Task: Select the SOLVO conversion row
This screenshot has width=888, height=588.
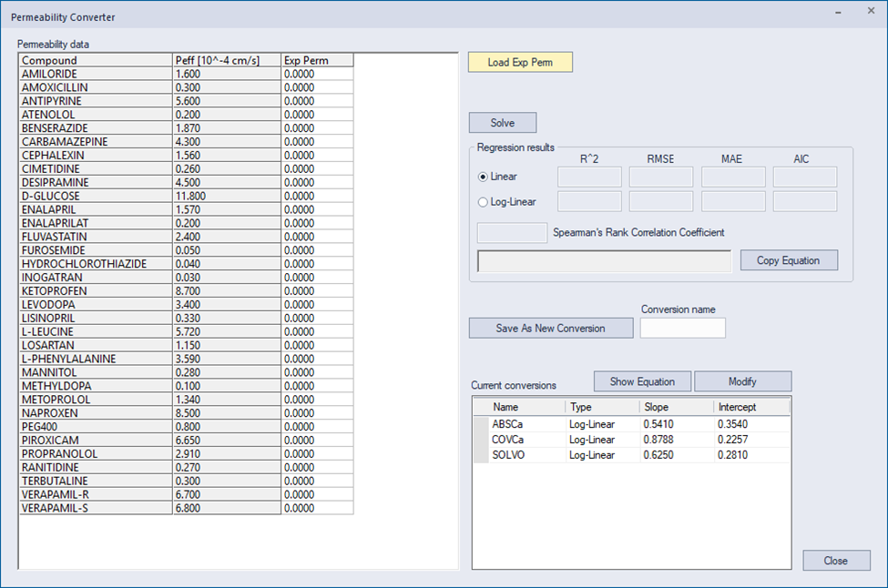Action: click(x=631, y=454)
